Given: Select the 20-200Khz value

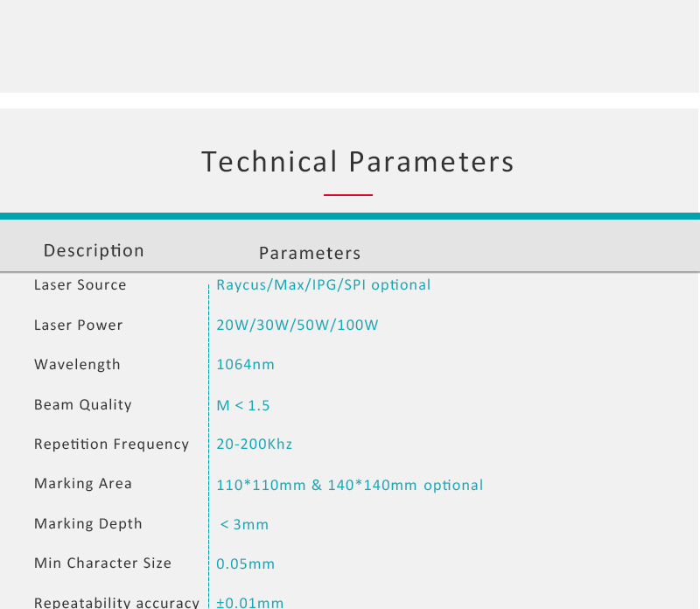Looking at the screenshot, I should [x=255, y=444].
